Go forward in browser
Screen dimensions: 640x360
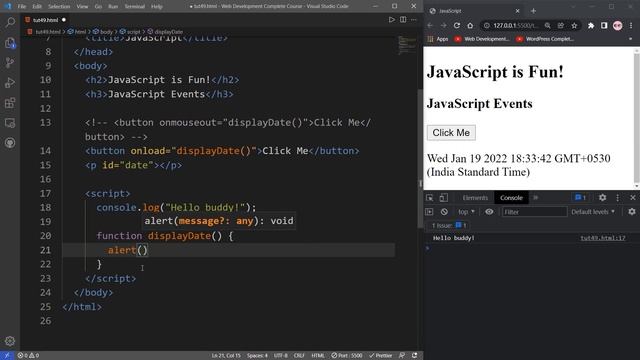443,25
